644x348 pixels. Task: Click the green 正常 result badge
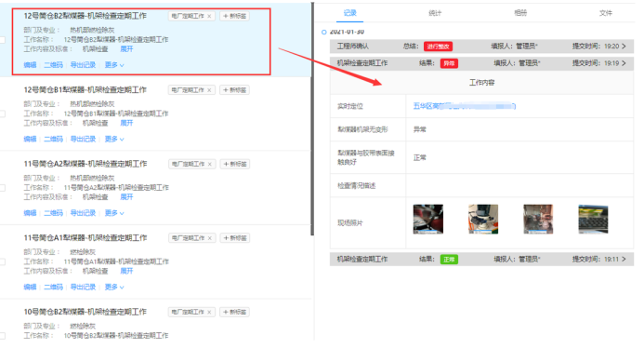coord(449,260)
